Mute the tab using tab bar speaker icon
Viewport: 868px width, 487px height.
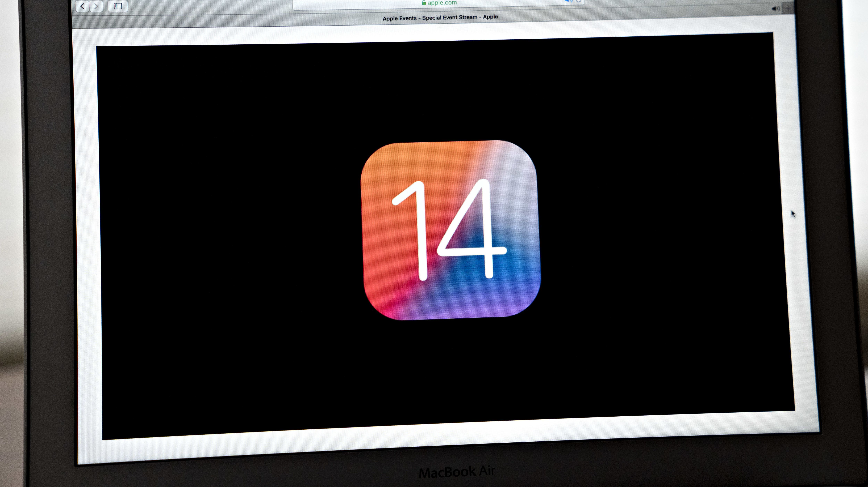click(775, 9)
